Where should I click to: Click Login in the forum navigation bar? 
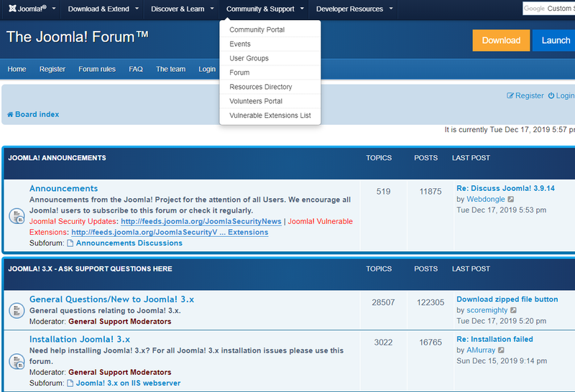pos(207,69)
